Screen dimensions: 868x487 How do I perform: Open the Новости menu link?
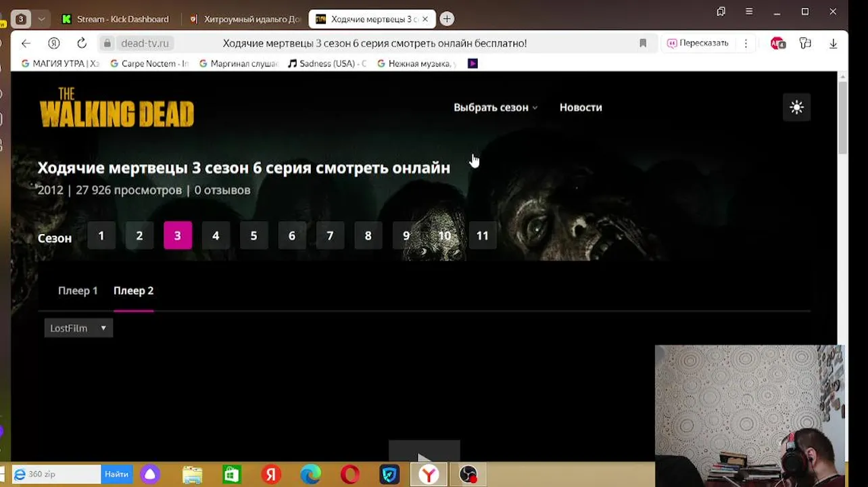(x=581, y=108)
